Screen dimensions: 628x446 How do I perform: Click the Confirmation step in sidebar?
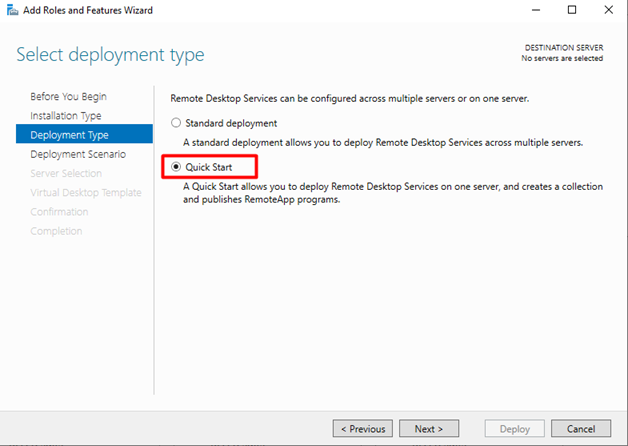click(x=59, y=212)
